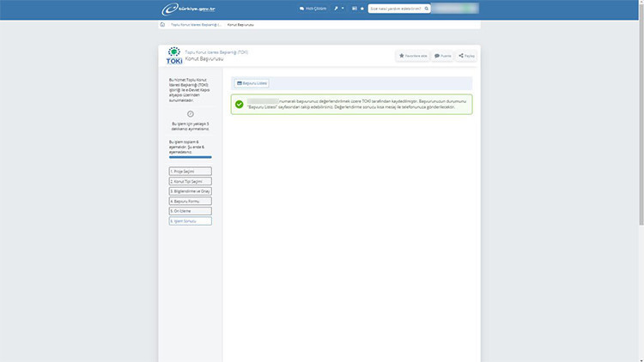Select step 6 İşlem Sonucu
The image size is (644, 362).
tap(190, 220)
